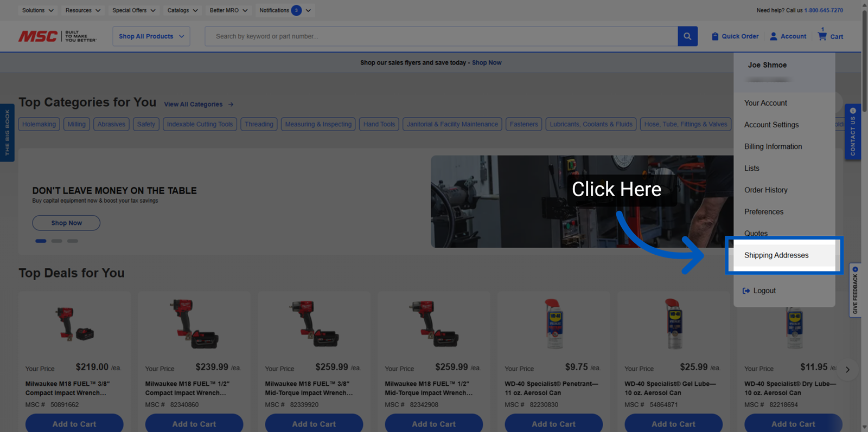This screenshot has width=868, height=432.
Task: Expand the Resources menu
Action: tap(83, 10)
